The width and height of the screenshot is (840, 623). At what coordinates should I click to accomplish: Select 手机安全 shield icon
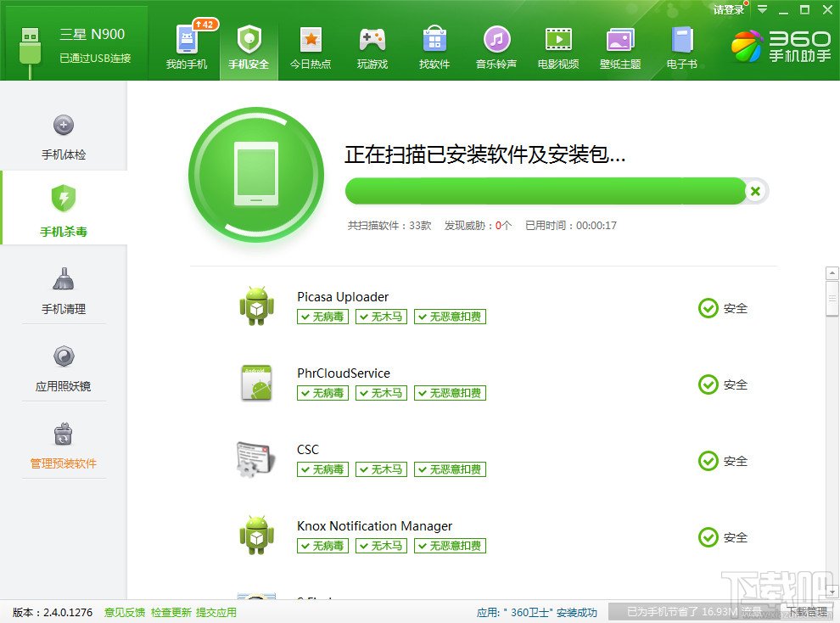(x=249, y=40)
